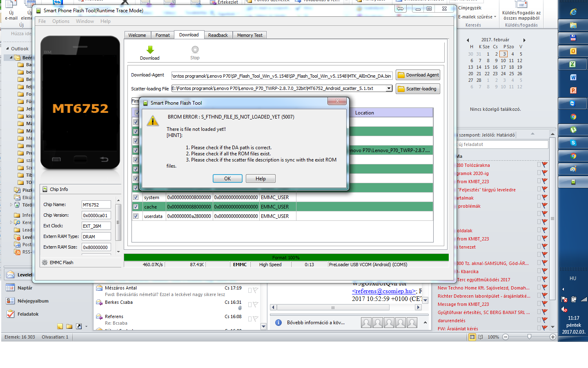Image resolution: width=588 pixels, height=368 pixels.
Task: Toggle completion checkbox for Referens email
Action: (x=250, y=319)
